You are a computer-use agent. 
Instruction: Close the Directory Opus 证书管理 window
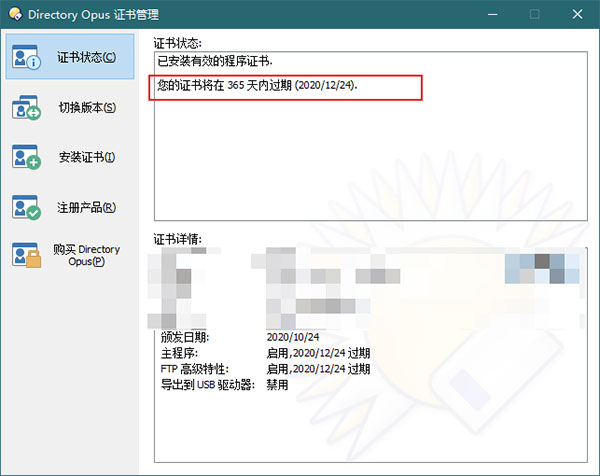pos(577,15)
